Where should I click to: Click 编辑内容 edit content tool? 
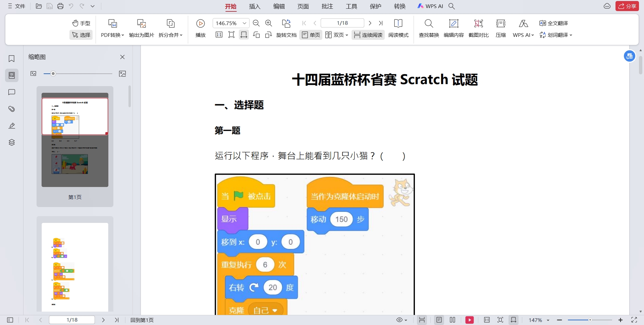(x=453, y=28)
